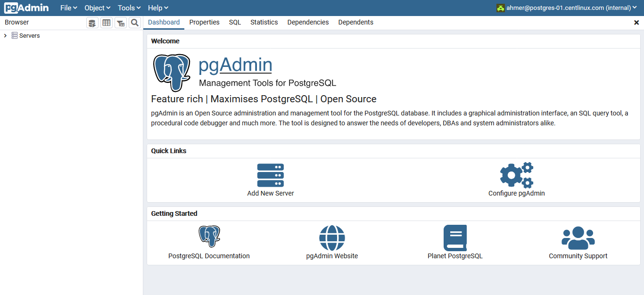644x295 pixels.
Task: Open the Tools dropdown menu
Action: pos(128,8)
